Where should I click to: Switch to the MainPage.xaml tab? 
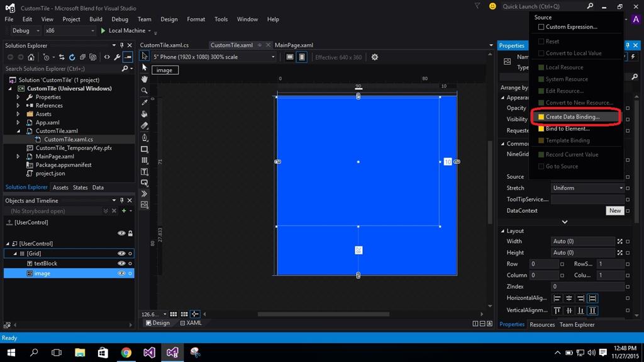(294, 45)
